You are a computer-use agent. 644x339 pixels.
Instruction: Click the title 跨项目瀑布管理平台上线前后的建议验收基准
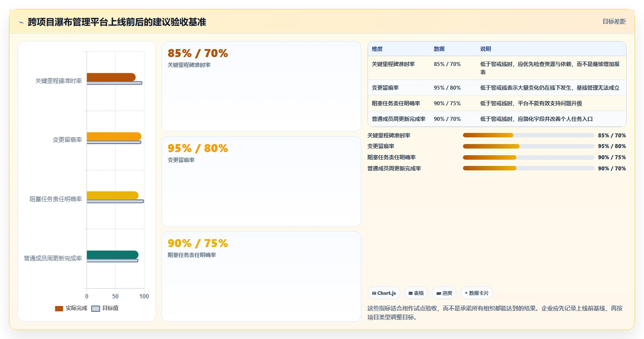tap(117, 22)
